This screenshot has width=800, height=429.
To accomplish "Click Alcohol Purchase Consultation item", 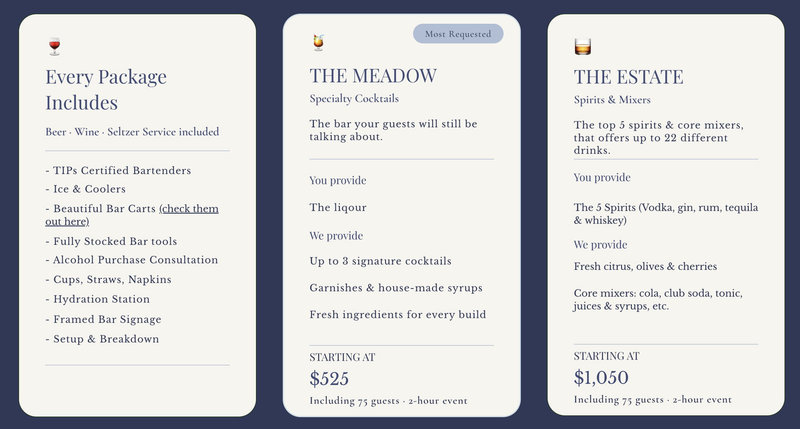I will tap(132, 260).
